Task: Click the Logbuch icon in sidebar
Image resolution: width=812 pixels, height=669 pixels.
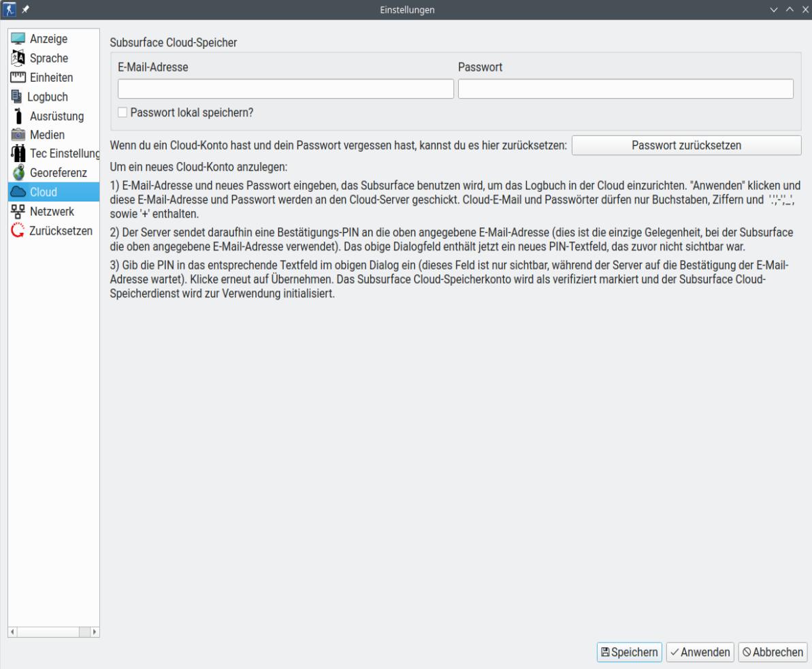Action: (x=16, y=97)
